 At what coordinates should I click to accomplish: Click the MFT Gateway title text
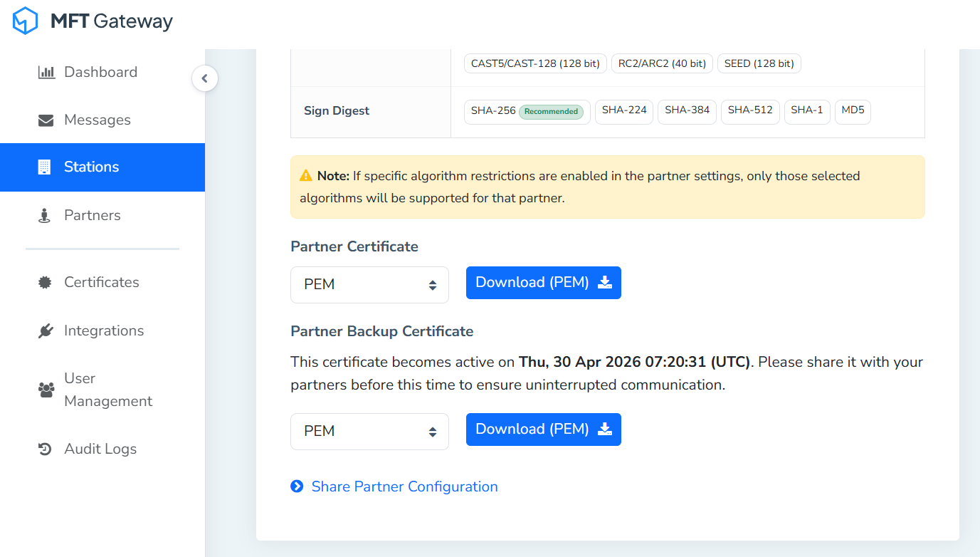pyautogui.click(x=112, y=21)
